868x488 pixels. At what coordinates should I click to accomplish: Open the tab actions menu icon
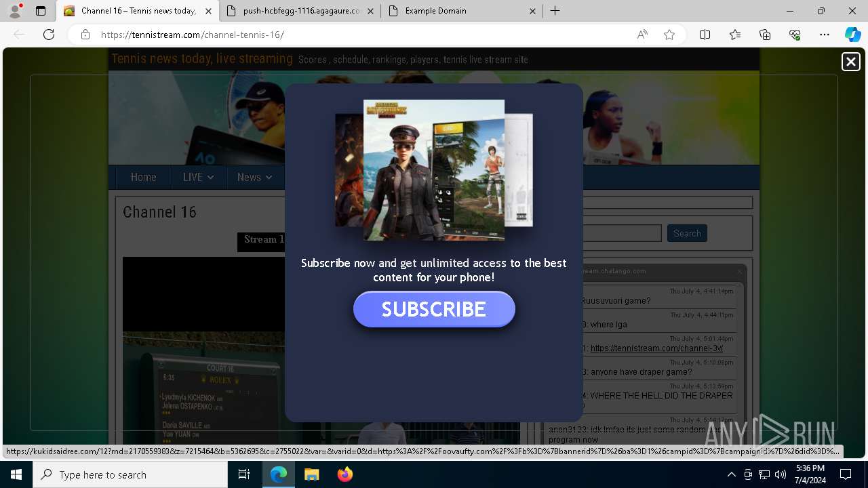(x=41, y=11)
